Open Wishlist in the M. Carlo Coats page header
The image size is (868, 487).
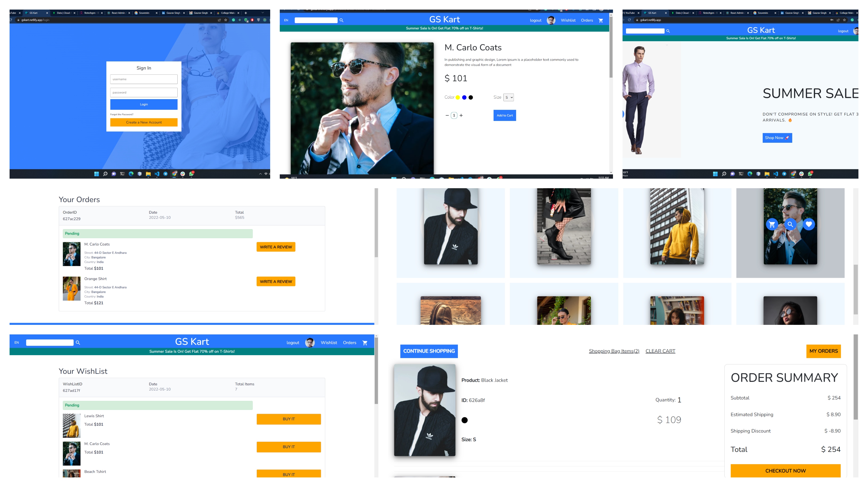point(568,20)
